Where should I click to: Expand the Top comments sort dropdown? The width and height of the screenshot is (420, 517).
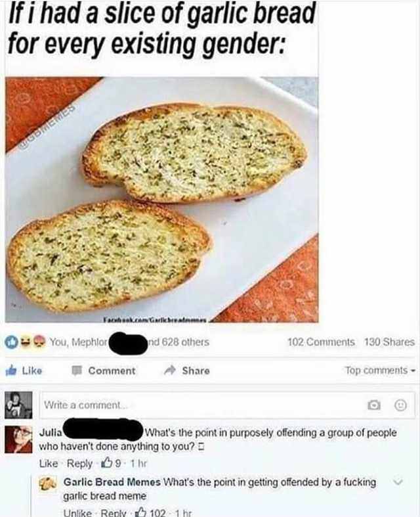380,371
